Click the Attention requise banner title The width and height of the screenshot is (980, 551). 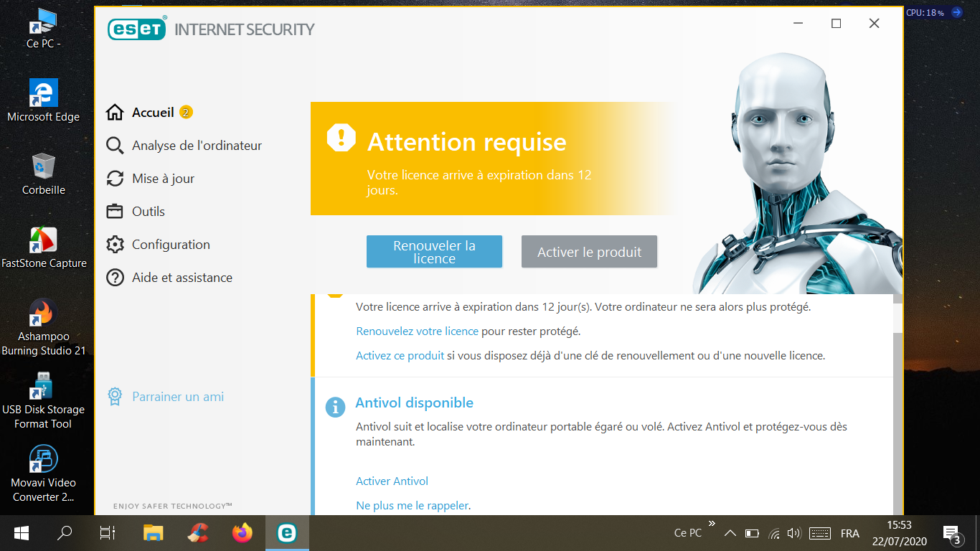coord(467,142)
